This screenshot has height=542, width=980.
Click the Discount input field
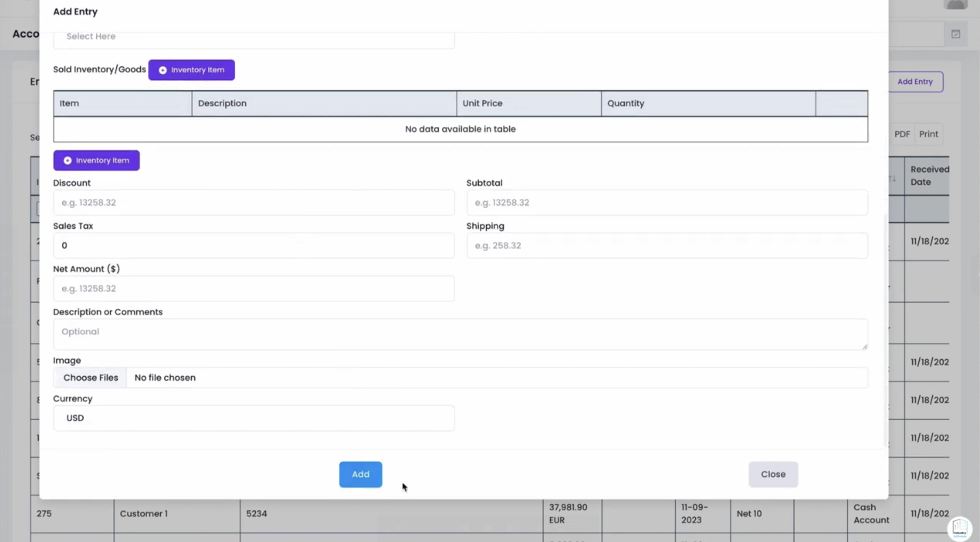tap(254, 203)
